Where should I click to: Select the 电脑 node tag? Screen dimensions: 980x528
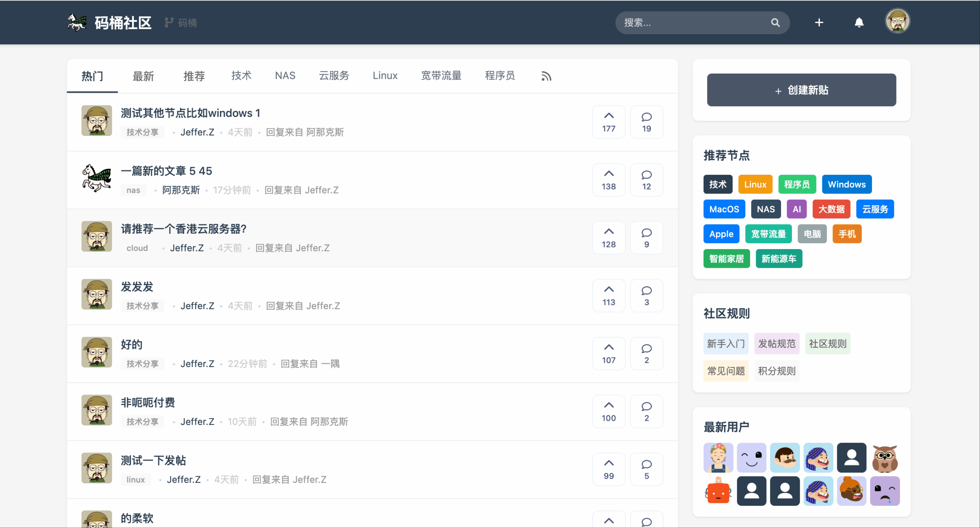pos(812,234)
